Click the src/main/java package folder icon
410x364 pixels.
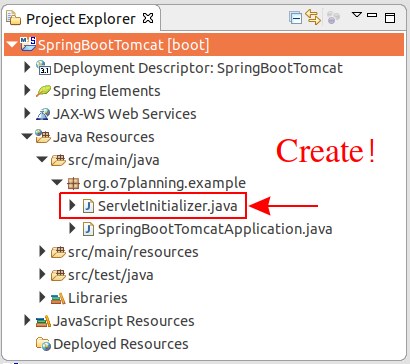pos(58,160)
